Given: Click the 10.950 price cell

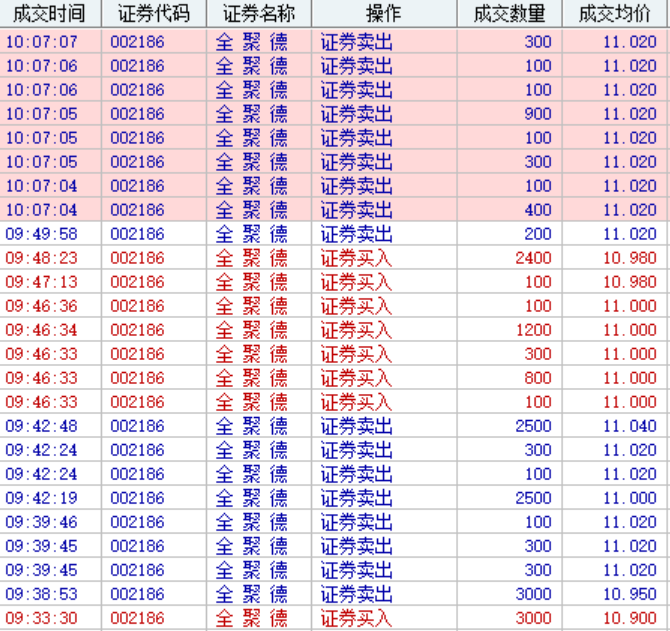Looking at the screenshot, I should [x=630, y=594].
